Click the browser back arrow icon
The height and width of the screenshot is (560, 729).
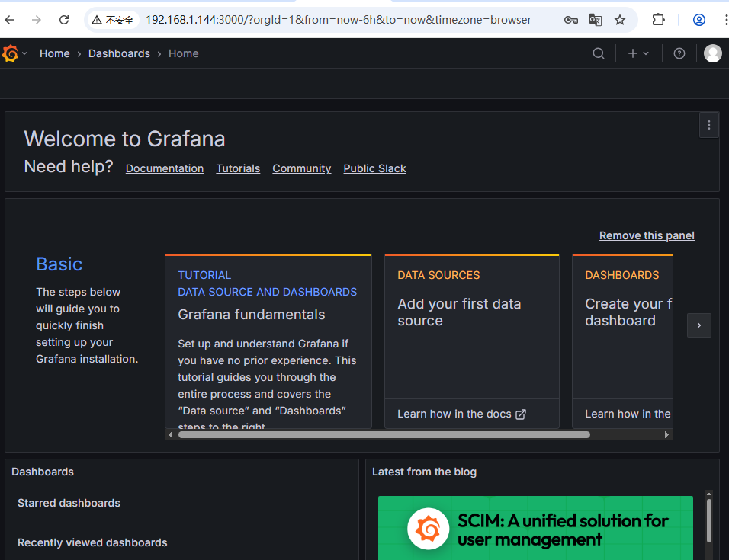pos(11,20)
